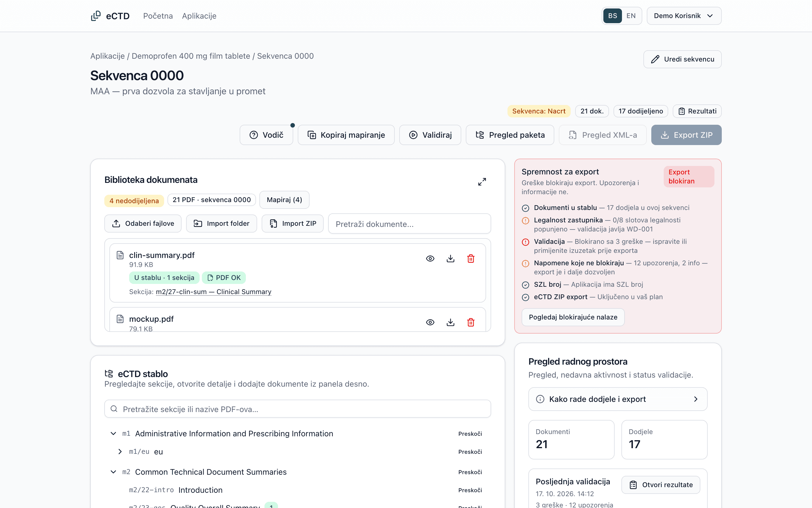Viewport: 812px width, 508px height.
Task: Click Demoprofen 400 mg film tablete breadcrumb
Action: click(x=191, y=56)
